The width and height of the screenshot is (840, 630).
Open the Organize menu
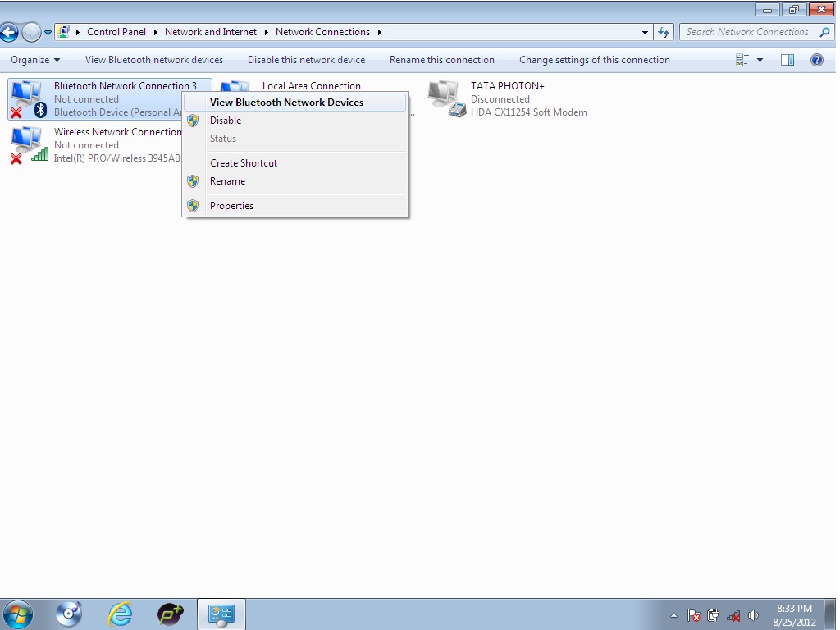(34, 60)
